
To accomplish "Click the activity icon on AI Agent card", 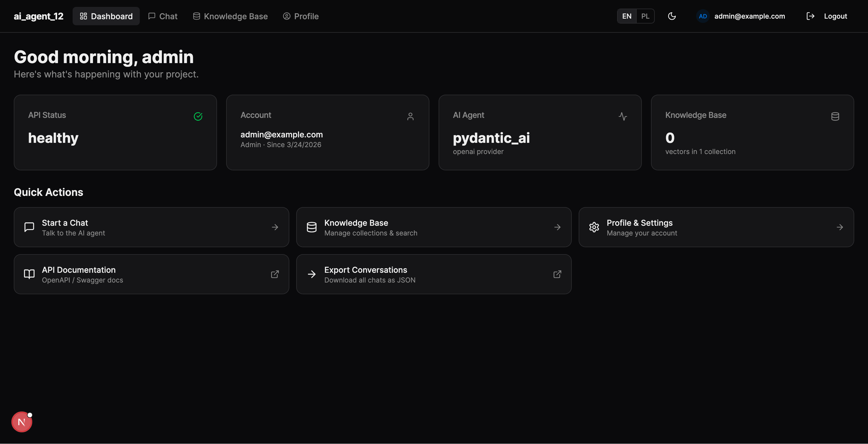I will pos(623,116).
